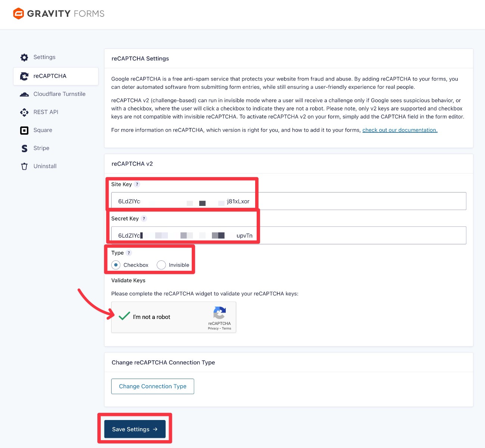Open Type help tooltip

coord(129,253)
